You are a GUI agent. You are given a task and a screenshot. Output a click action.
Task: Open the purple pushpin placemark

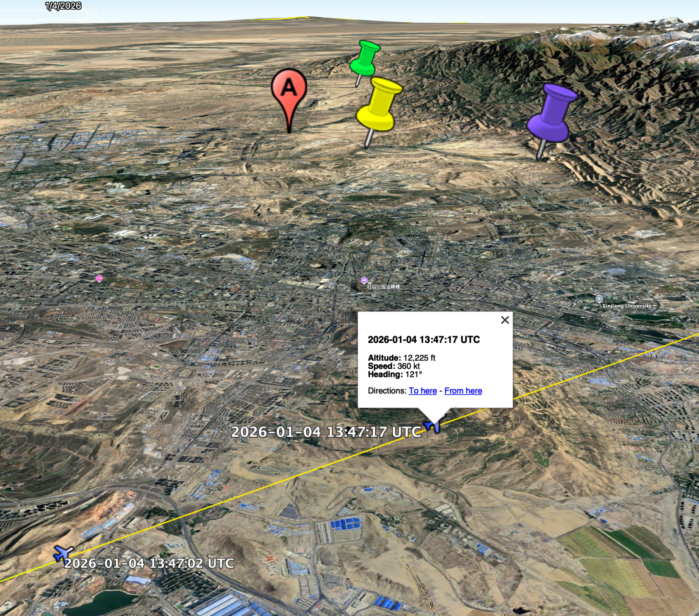coord(551,114)
